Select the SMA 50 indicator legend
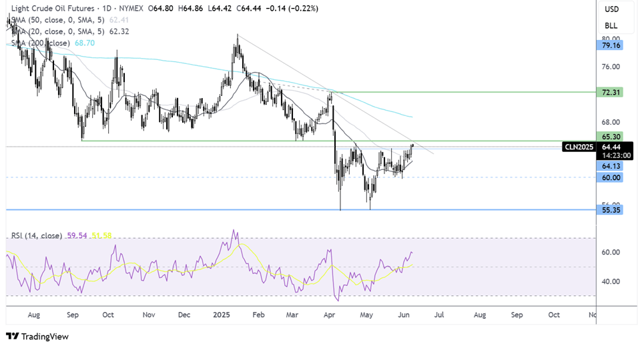 57,20
